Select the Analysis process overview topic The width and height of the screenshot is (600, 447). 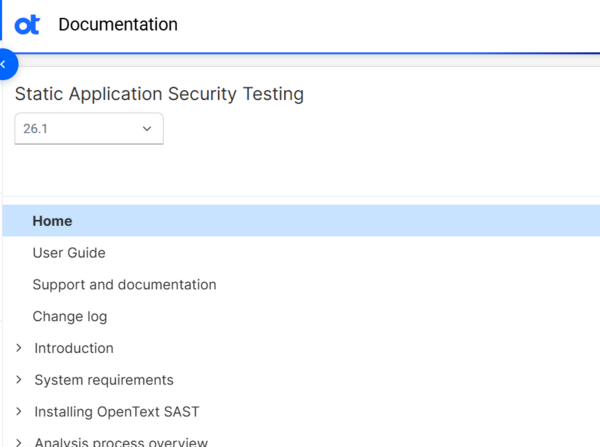(x=121, y=441)
